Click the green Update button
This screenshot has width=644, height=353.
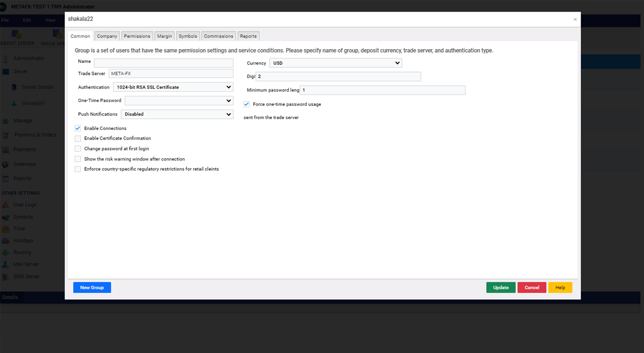pos(500,288)
